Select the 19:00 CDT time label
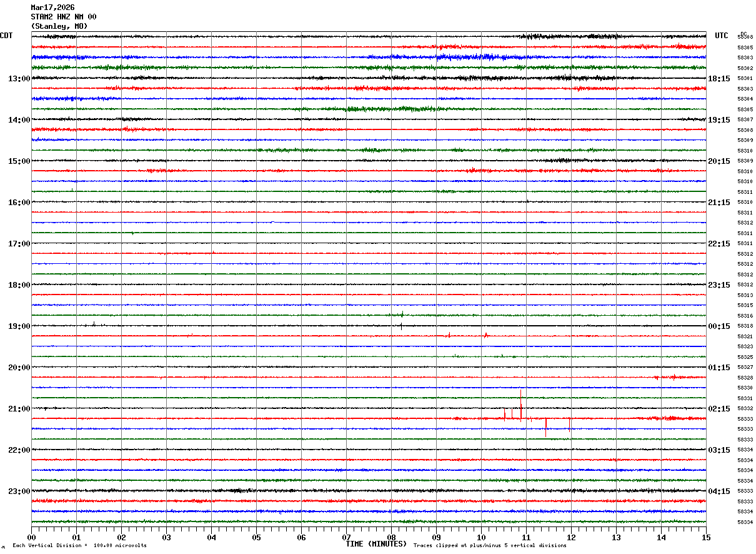The image size is (756, 554). (19, 326)
